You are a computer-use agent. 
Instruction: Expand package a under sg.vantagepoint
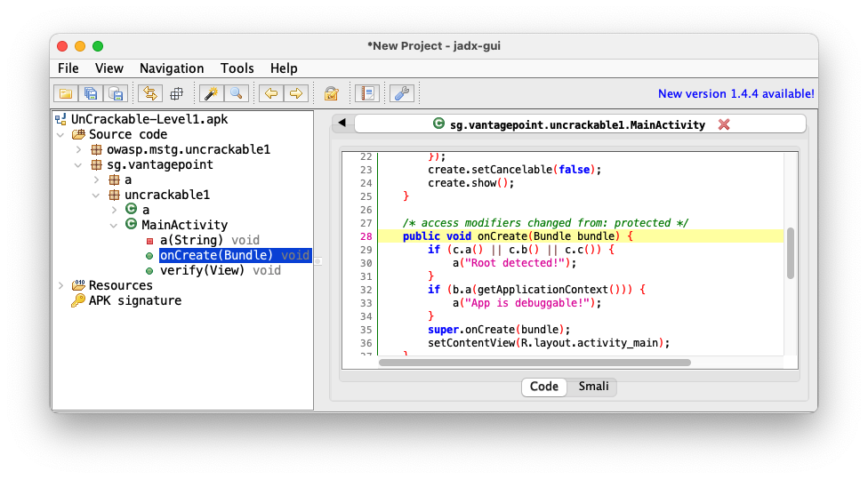96,180
